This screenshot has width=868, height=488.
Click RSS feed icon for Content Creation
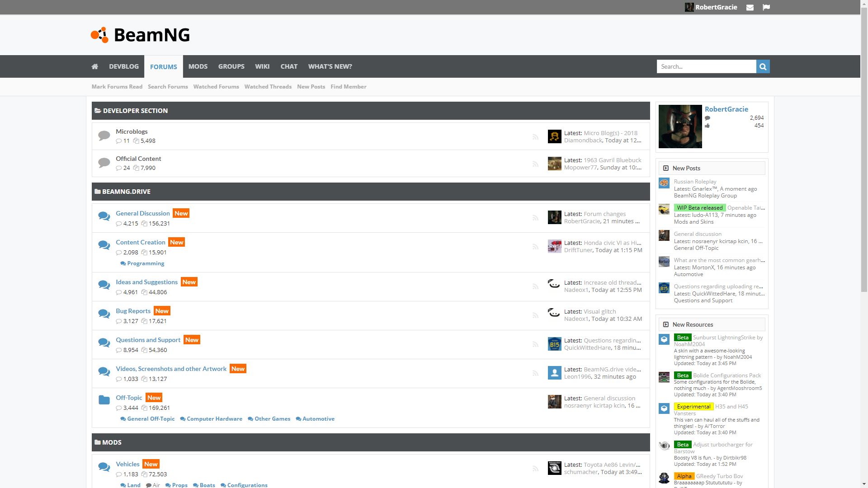535,247
